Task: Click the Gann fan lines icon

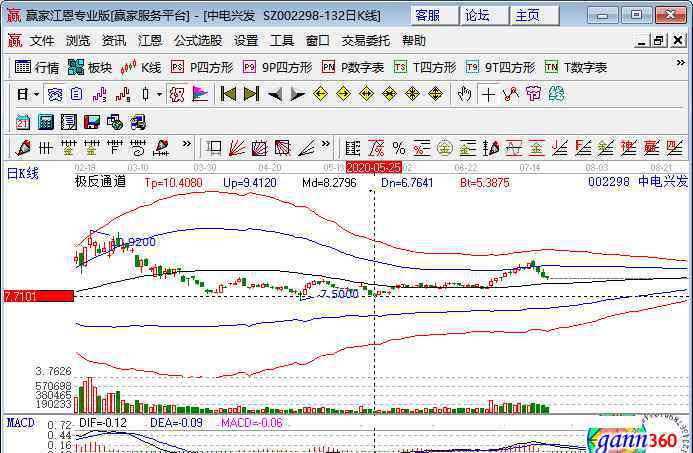Action: (236, 148)
